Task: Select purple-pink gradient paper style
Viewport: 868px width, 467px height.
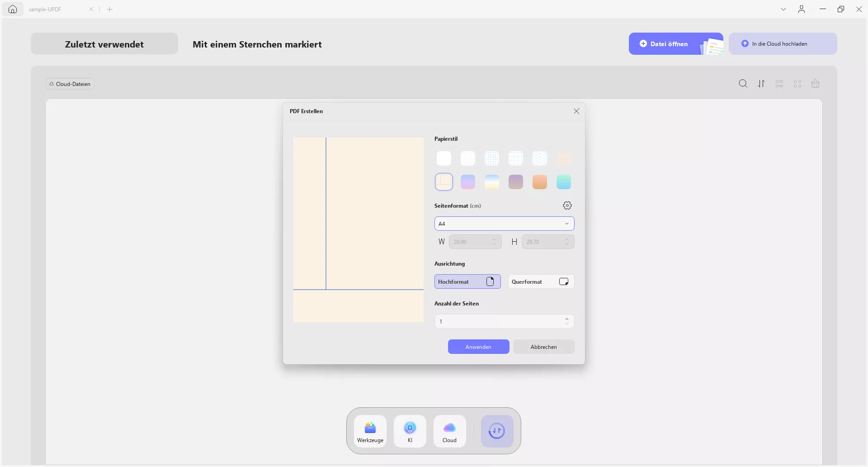Action: tap(468, 182)
